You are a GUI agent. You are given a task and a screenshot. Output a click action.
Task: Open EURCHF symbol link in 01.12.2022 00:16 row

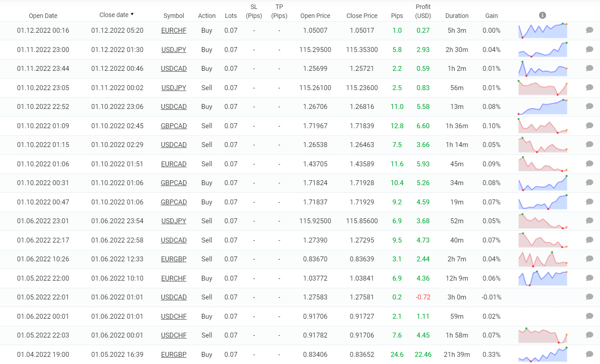[174, 30]
